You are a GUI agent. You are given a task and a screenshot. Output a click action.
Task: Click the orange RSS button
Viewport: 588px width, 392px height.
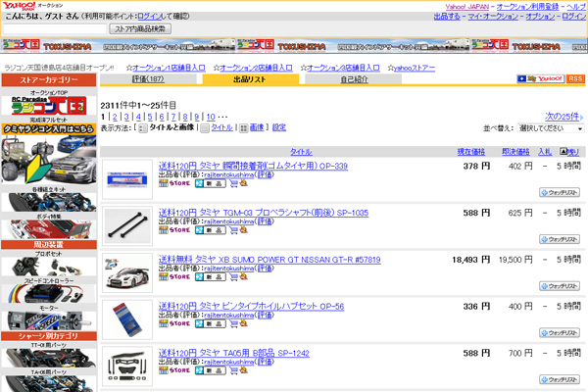point(575,78)
